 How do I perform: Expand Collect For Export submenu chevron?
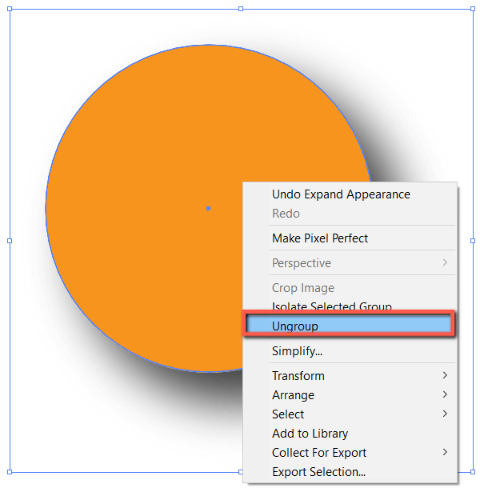pyautogui.click(x=445, y=452)
